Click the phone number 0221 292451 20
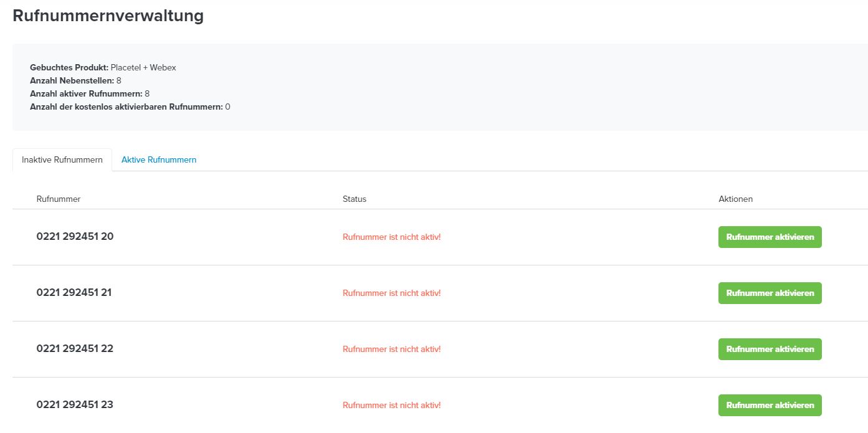This screenshot has height=433, width=868. (75, 237)
